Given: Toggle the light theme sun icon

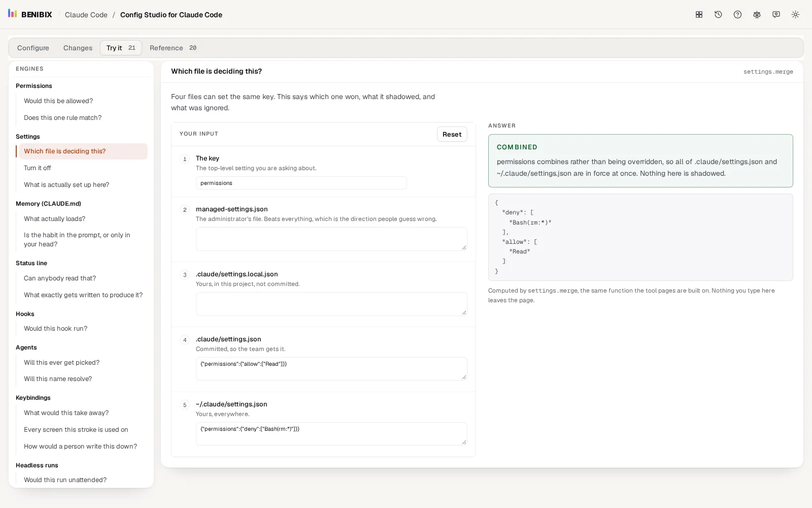Looking at the screenshot, I should coord(795,15).
